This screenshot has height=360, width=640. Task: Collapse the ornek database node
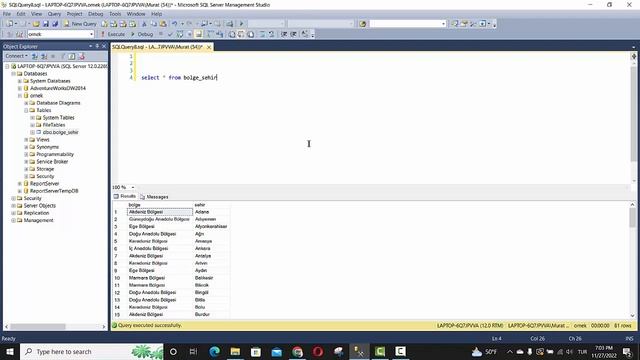pyautogui.click(x=20, y=96)
